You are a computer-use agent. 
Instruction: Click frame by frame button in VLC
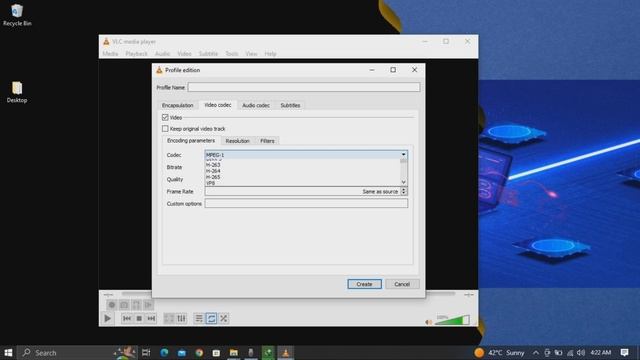point(149,305)
